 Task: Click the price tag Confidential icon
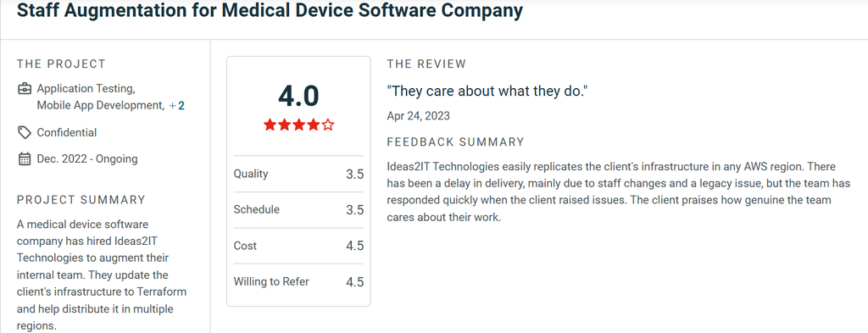click(25, 133)
